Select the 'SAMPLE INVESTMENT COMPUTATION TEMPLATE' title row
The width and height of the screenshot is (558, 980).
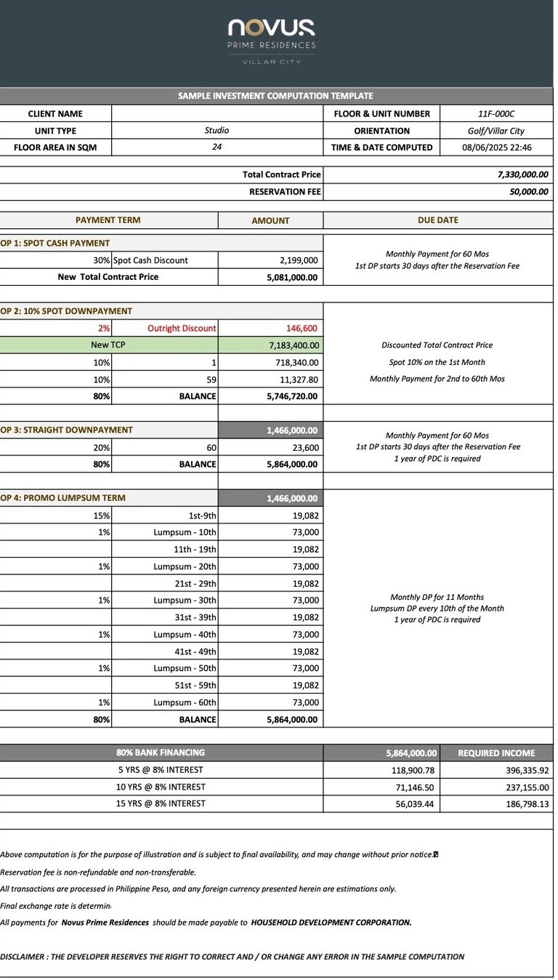tap(276, 96)
